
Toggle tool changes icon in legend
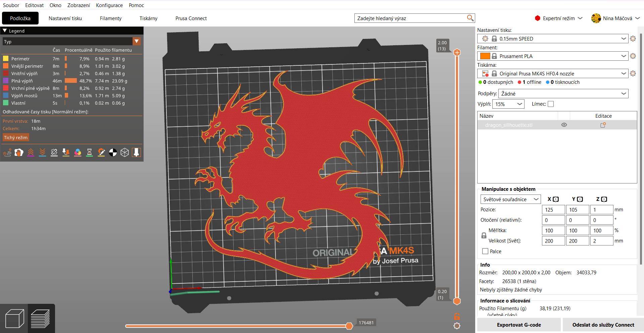click(66, 153)
